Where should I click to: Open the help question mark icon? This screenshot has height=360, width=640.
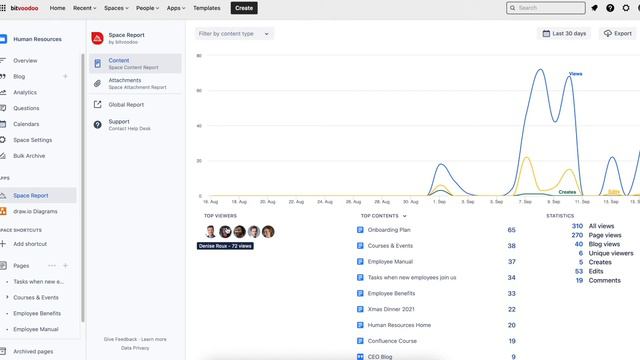[x=610, y=8]
